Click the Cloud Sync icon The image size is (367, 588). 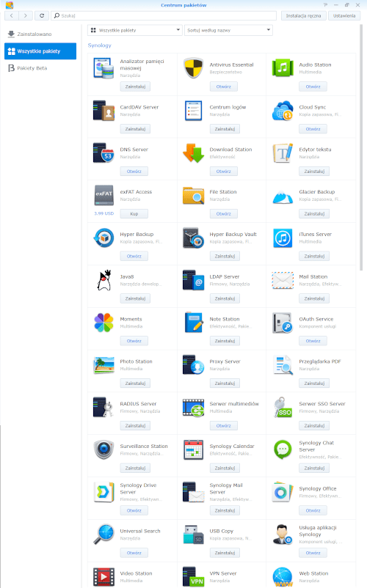click(x=283, y=110)
